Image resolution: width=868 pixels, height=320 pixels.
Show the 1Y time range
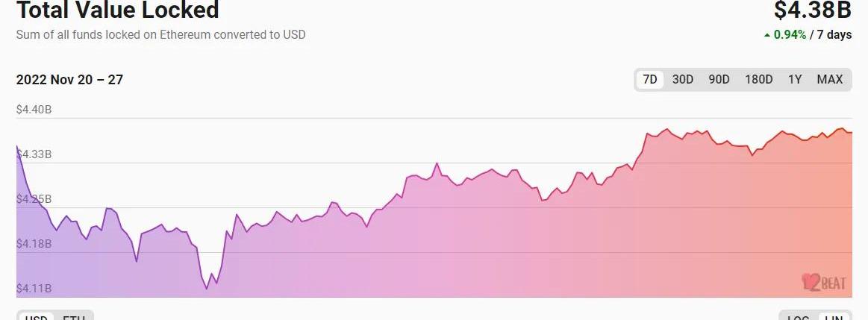click(795, 80)
